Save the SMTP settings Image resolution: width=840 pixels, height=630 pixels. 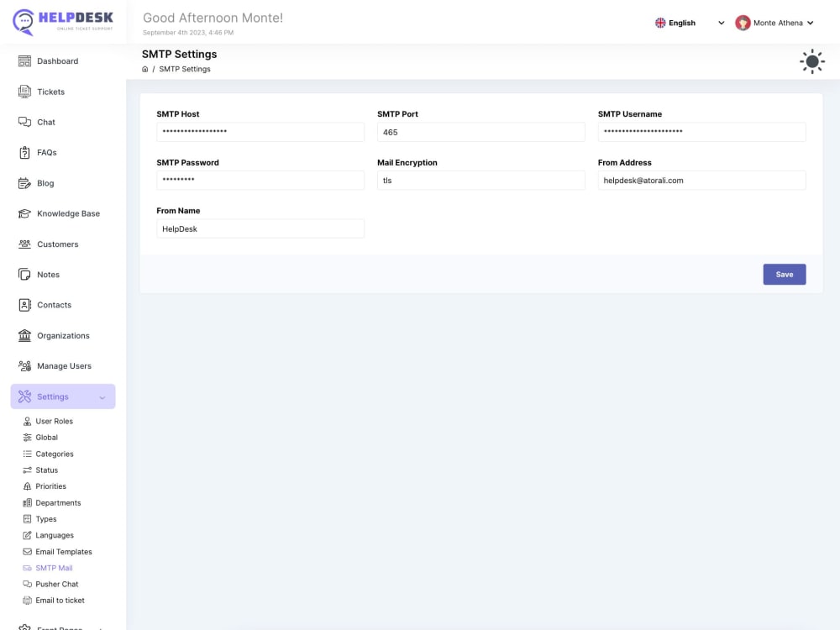785,275
